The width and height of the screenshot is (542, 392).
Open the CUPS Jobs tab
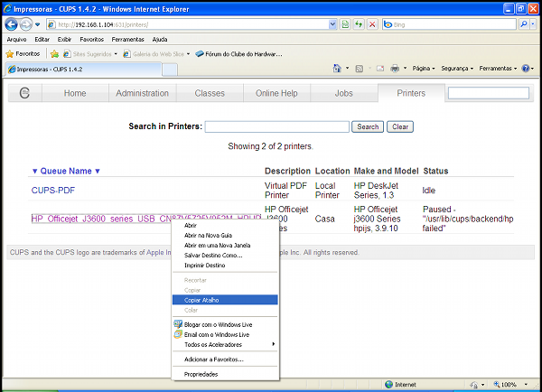click(343, 93)
